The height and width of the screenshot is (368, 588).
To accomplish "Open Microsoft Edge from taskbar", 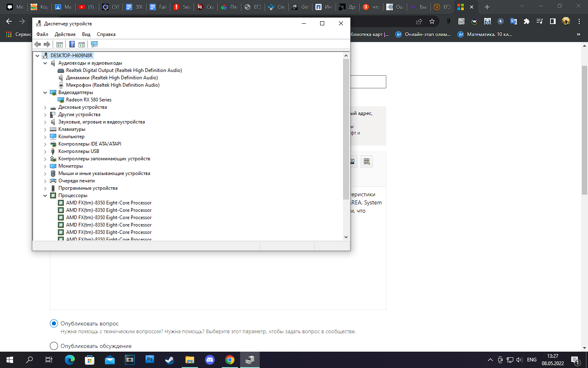I will click(x=70, y=360).
